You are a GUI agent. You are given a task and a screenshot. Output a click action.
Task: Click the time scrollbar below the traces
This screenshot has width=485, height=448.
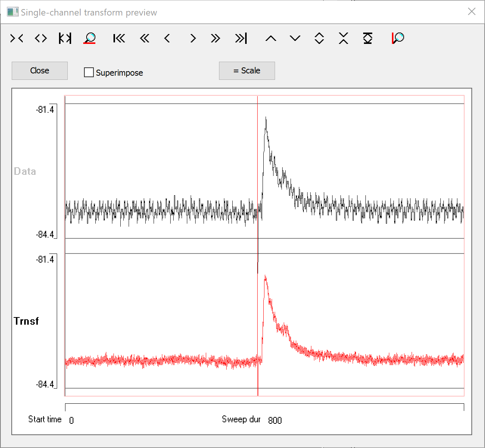pyautogui.click(x=264, y=407)
